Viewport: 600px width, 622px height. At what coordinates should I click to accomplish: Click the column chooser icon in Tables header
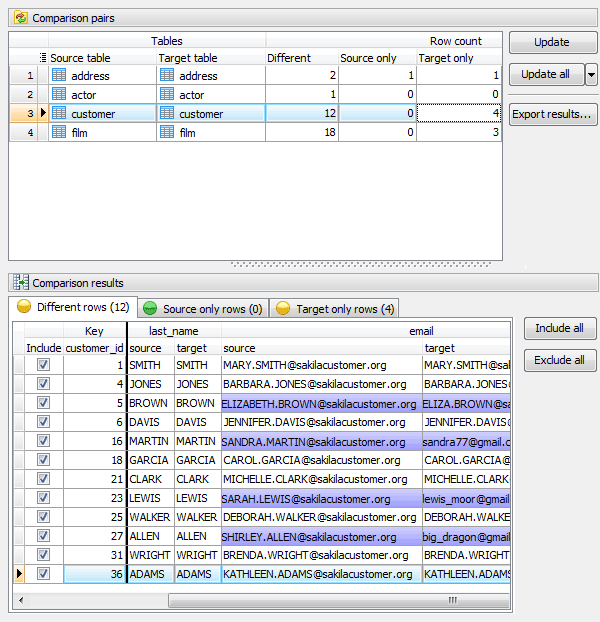point(43,58)
